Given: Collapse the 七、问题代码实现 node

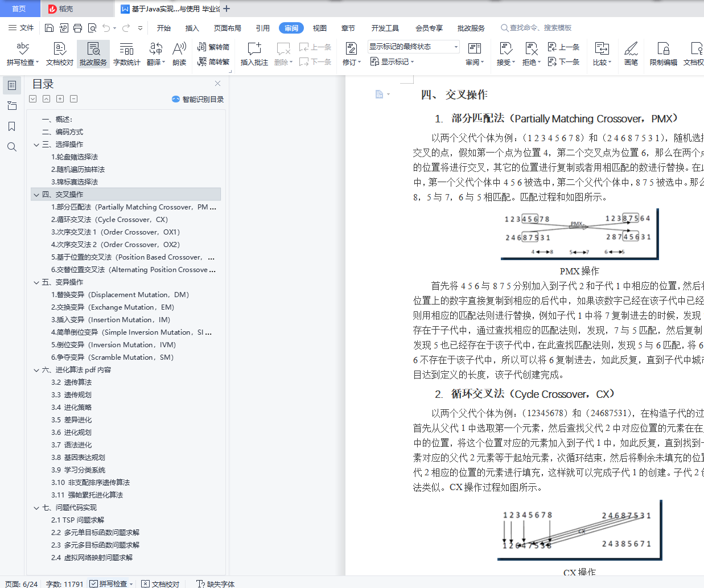Looking at the screenshot, I should (x=36, y=508).
